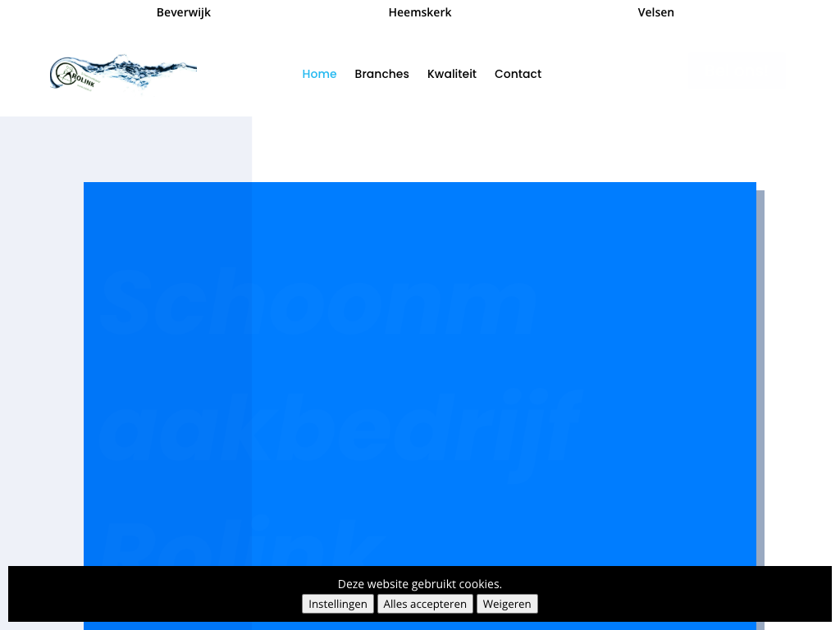The image size is (840, 630).
Task: Click the gray shadow strip beside blue banner
Action: 760,369
